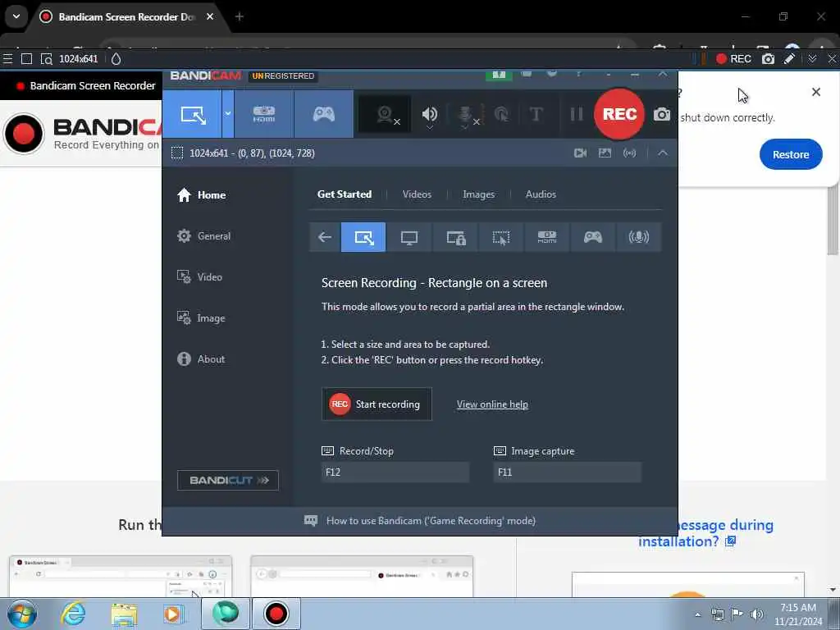Click the find window magnifier icon on recording bar
840x630 pixels.
(47, 59)
